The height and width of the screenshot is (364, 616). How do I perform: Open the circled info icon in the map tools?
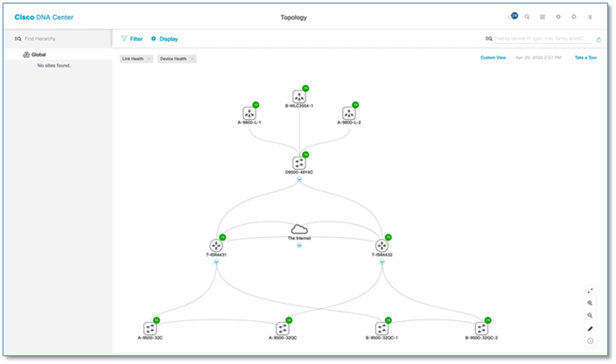click(590, 341)
